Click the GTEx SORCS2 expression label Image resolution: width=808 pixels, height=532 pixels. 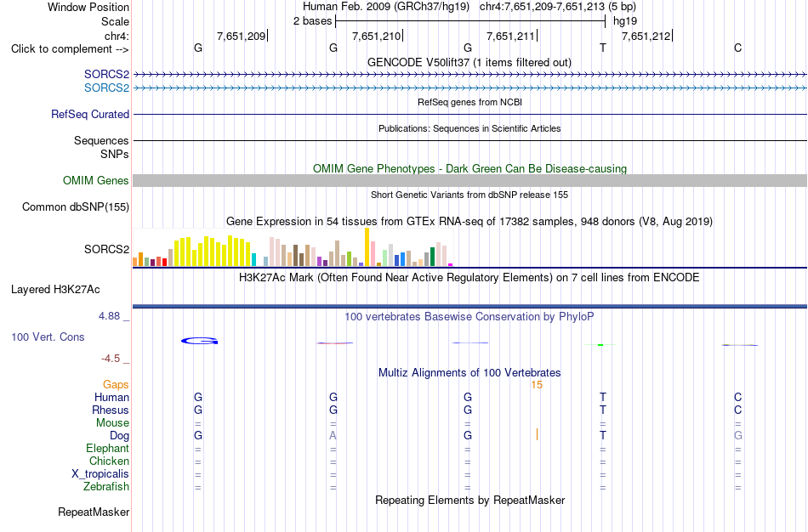[x=106, y=249]
